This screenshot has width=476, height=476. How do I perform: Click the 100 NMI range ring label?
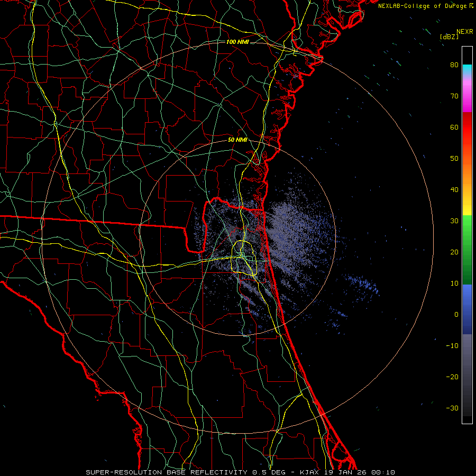[x=237, y=42]
